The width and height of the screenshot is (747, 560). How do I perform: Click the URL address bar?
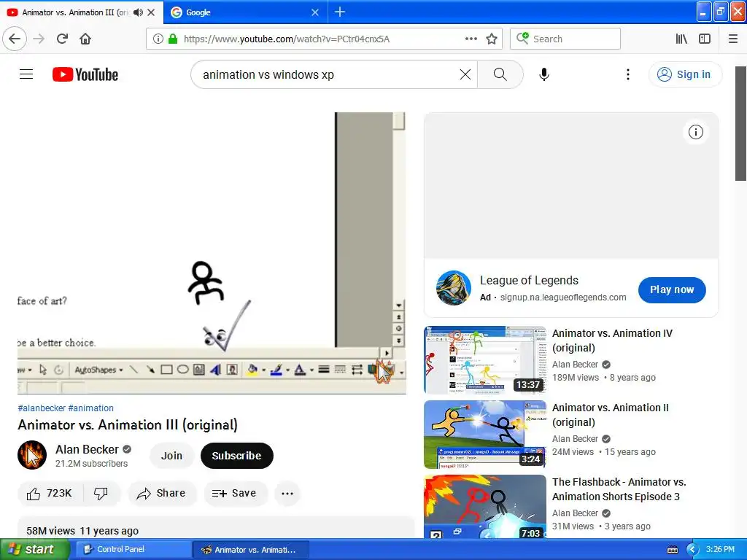tap(324, 39)
